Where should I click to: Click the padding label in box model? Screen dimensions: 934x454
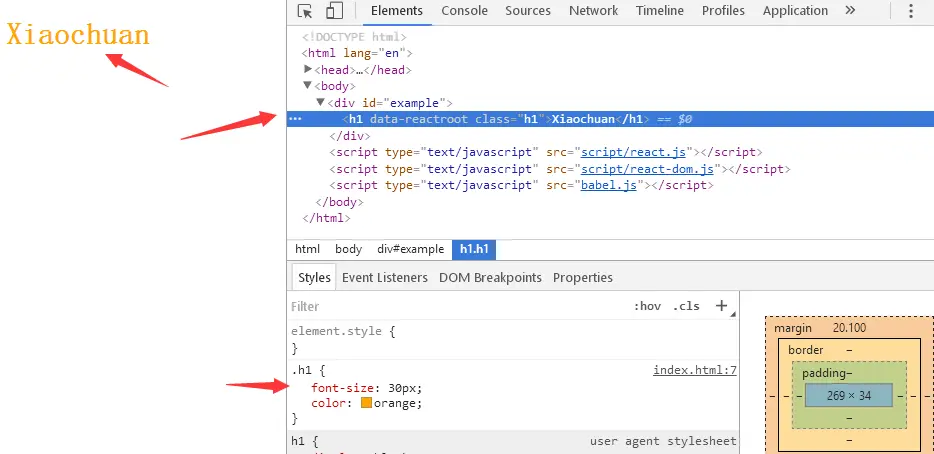click(x=824, y=374)
